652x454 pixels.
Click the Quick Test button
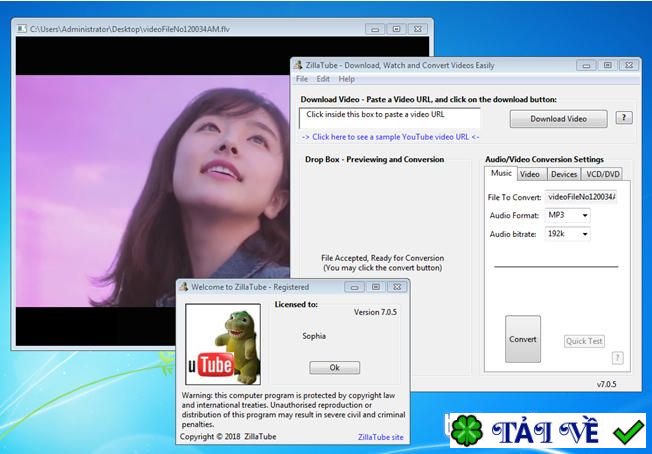[584, 341]
